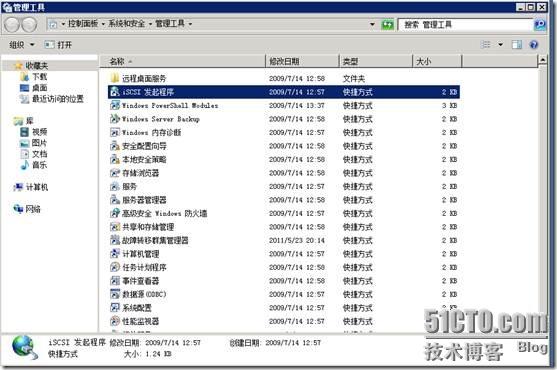Open 网络 in navigation pane
Viewport: 557px width, 370px height.
click(33, 209)
